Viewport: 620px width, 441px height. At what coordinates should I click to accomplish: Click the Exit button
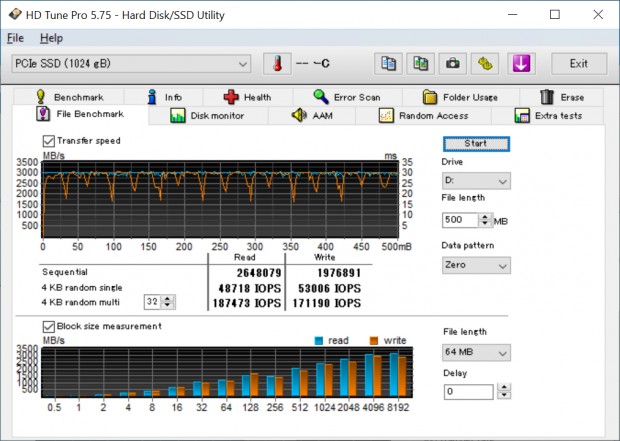pyautogui.click(x=578, y=64)
